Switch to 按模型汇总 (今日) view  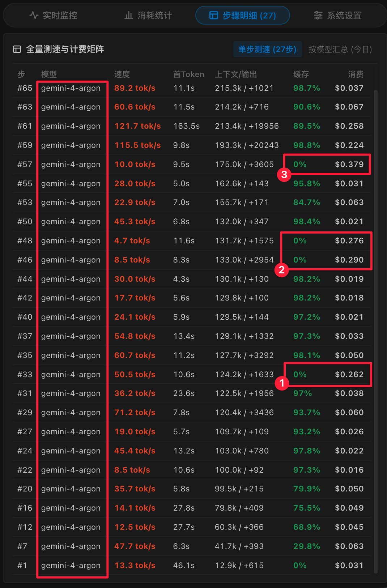click(340, 49)
